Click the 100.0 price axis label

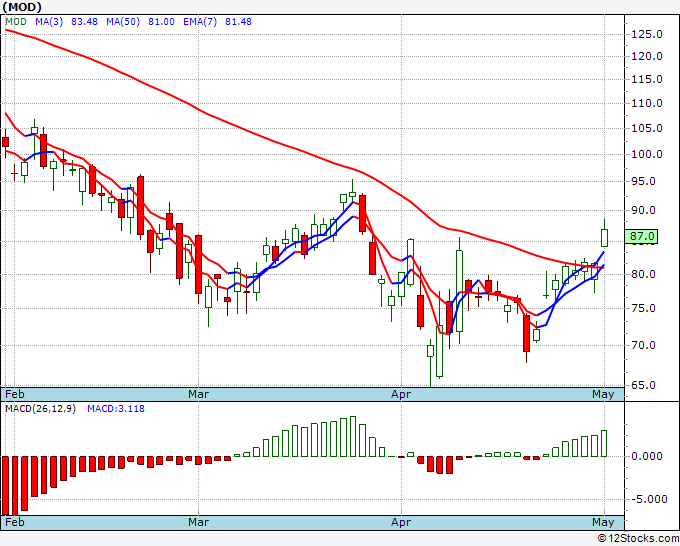[x=647, y=154]
